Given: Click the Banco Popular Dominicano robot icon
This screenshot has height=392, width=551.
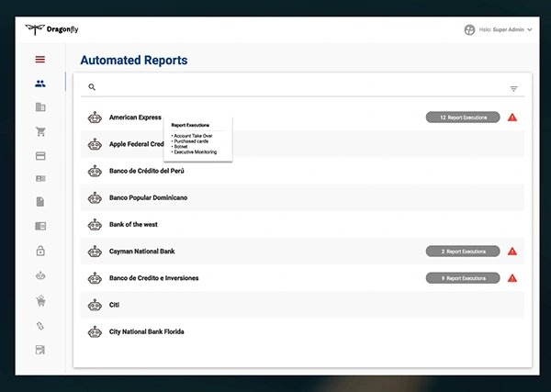Looking at the screenshot, I should (95, 197).
